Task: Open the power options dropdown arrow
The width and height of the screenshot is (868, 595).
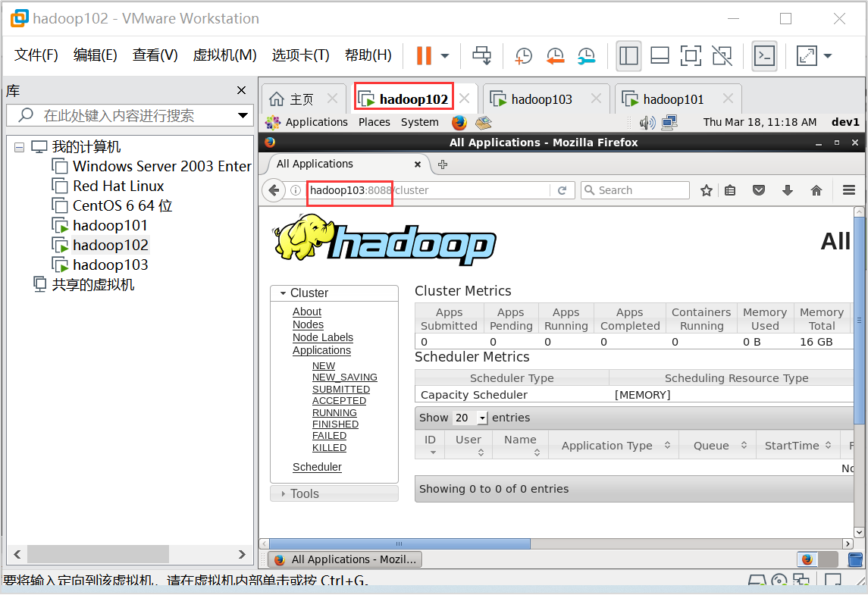Action: click(444, 56)
